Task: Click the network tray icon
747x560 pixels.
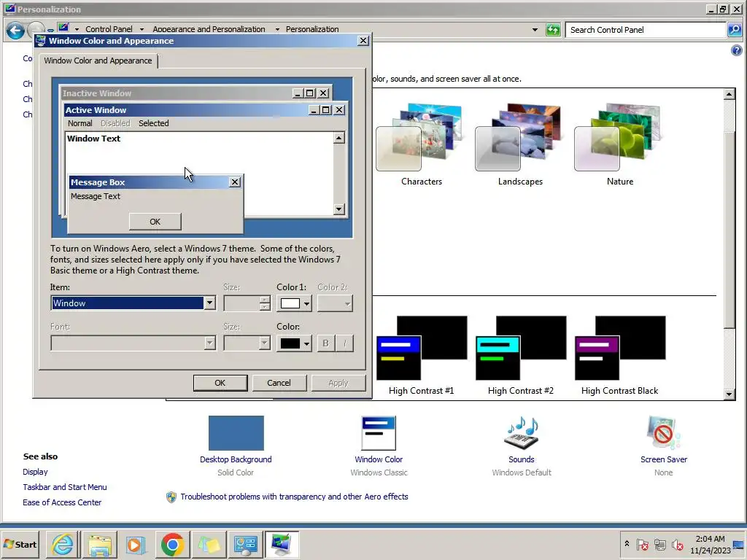Action: [x=659, y=544]
